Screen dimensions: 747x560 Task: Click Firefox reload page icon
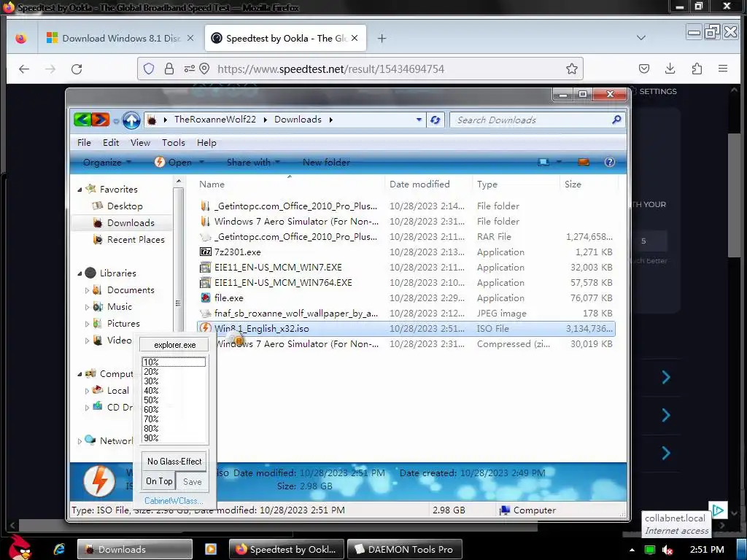click(x=77, y=69)
